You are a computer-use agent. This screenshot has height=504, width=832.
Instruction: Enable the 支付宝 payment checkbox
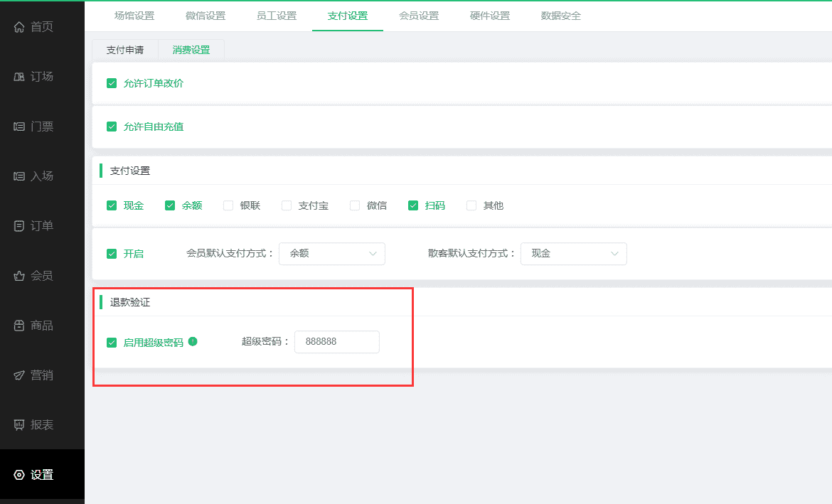pos(287,205)
